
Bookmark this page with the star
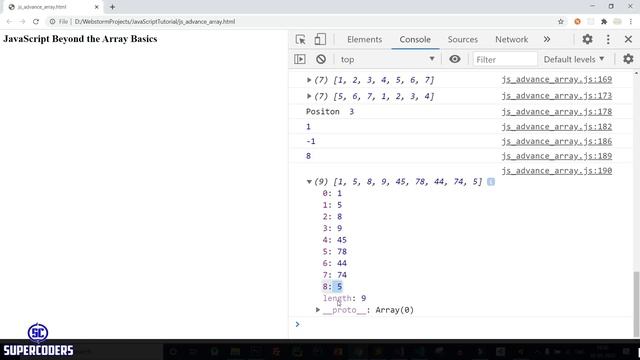coord(561,22)
